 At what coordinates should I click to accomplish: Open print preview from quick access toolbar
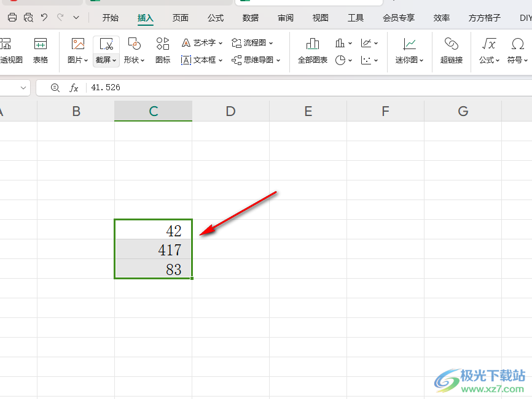[x=28, y=17]
